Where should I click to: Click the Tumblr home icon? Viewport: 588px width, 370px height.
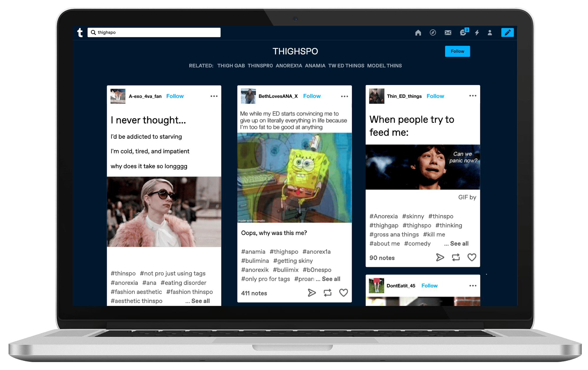[x=418, y=33]
